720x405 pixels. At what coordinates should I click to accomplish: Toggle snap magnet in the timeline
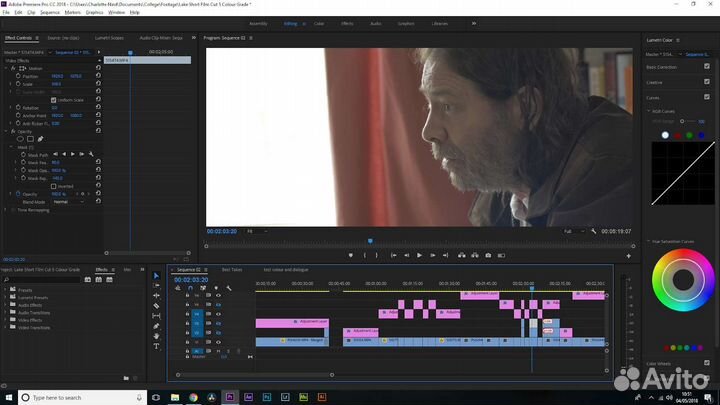(x=190, y=288)
